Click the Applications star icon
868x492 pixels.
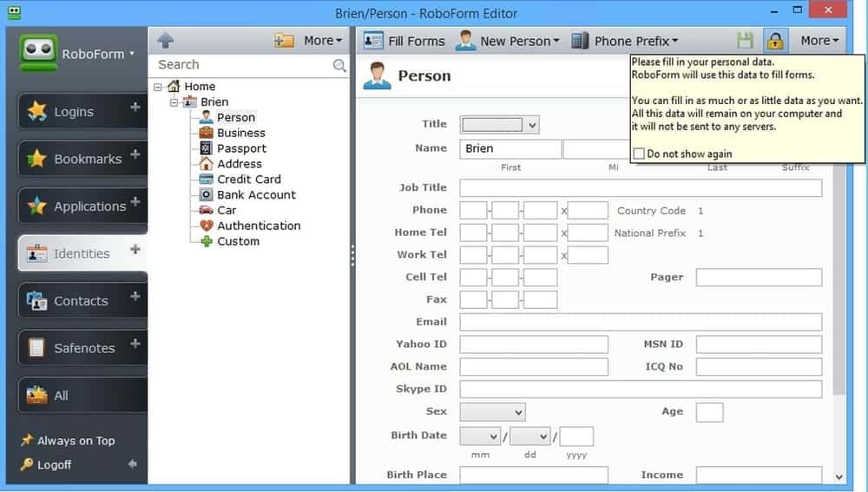click(x=37, y=206)
